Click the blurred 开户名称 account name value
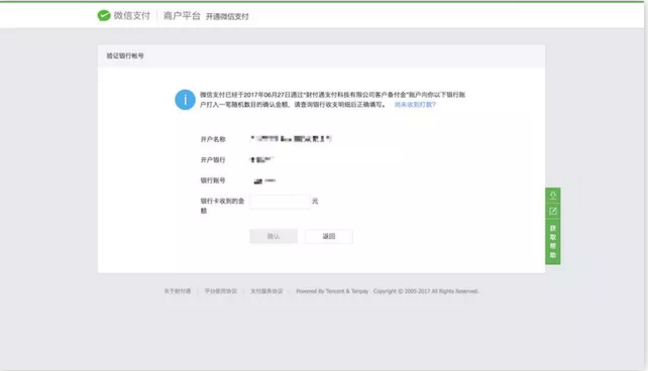The height and width of the screenshot is (371, 648). point(291,139)
